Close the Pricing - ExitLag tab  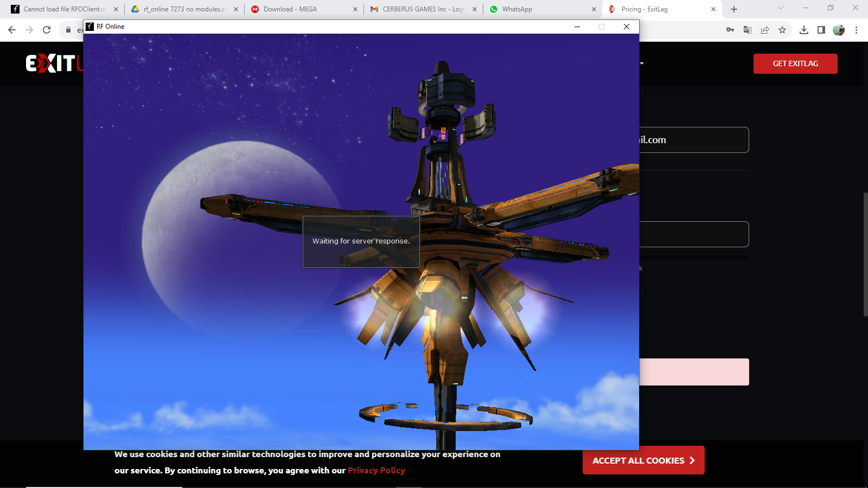pyautogui.click(x=713, y=9)
